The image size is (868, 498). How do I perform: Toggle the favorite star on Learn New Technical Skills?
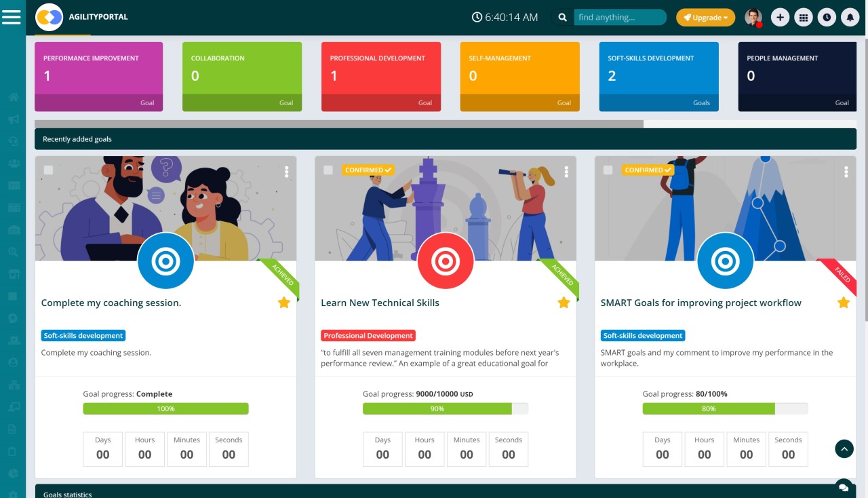pyautogui.click(x=564, y=303)
